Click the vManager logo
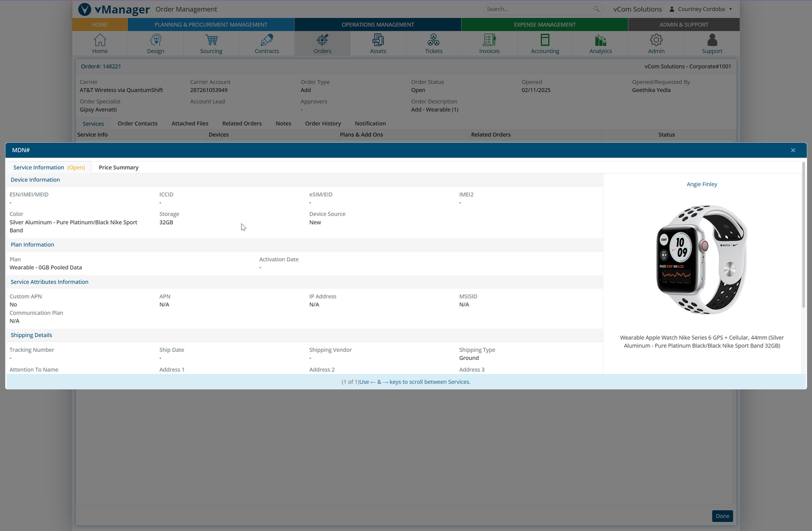Screen dimensions: 812x531 pyautogui.click(x=114, y=9)
